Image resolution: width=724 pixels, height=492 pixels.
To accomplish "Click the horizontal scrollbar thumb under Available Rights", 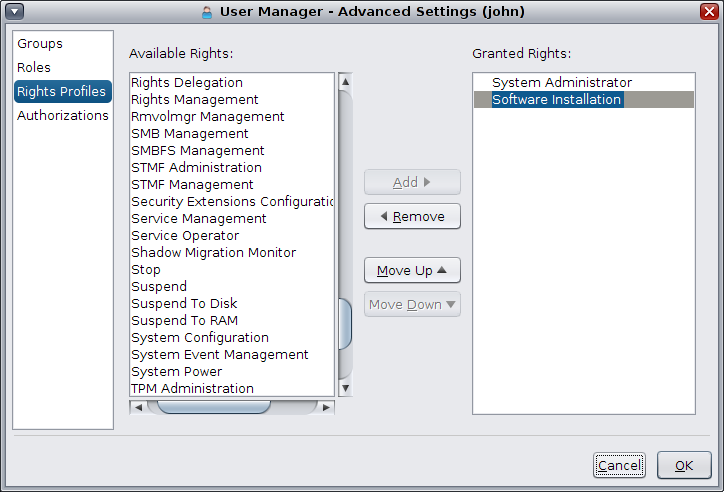I will [214, 407].
